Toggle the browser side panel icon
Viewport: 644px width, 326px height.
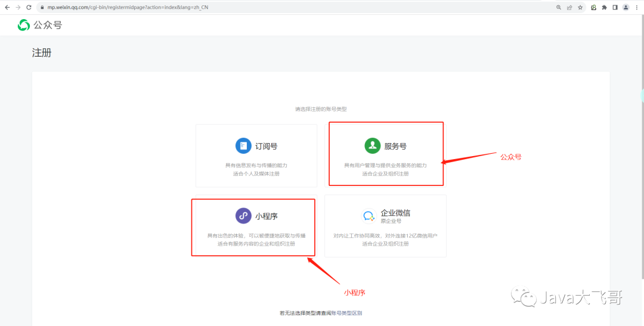(615, 7)
